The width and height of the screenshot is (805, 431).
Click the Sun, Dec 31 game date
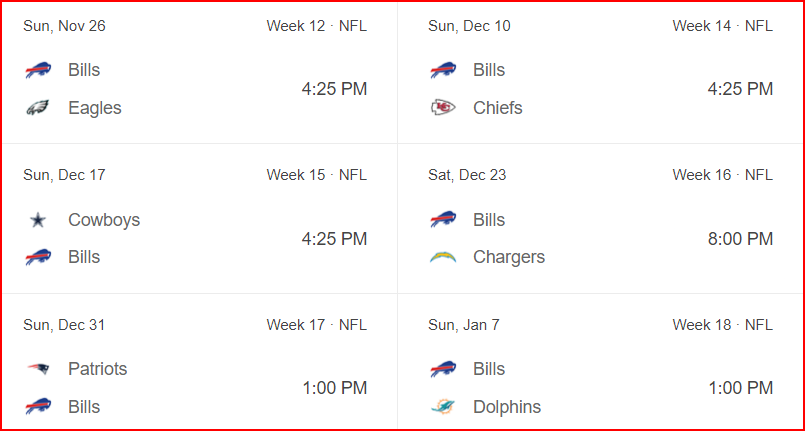click(64, 325)
